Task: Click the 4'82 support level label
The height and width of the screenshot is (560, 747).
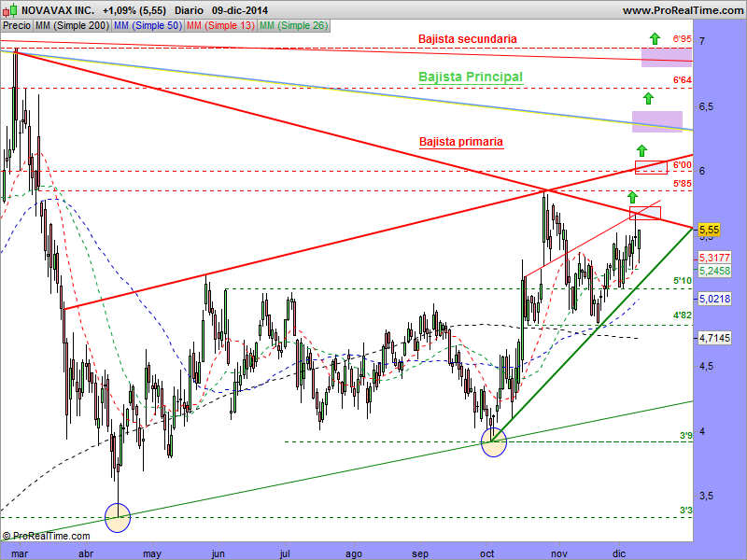Action: coord(682,315)
